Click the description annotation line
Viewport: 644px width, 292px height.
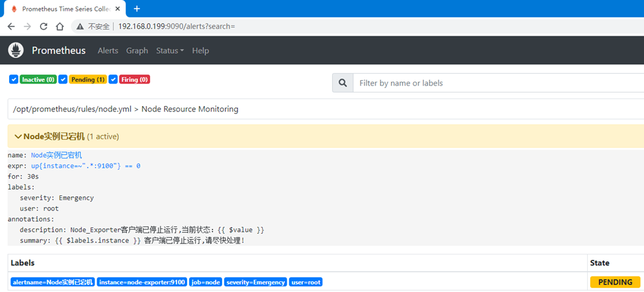click(142, 230)
